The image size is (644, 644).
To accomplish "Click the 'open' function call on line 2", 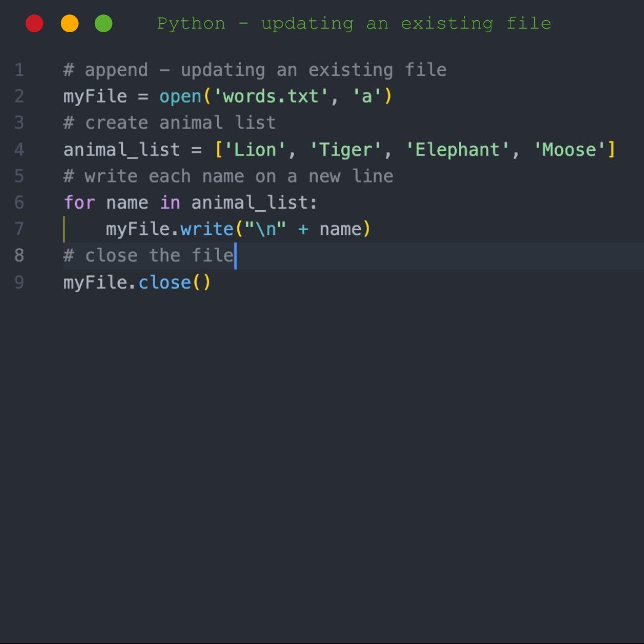I will tap(180, 97).
